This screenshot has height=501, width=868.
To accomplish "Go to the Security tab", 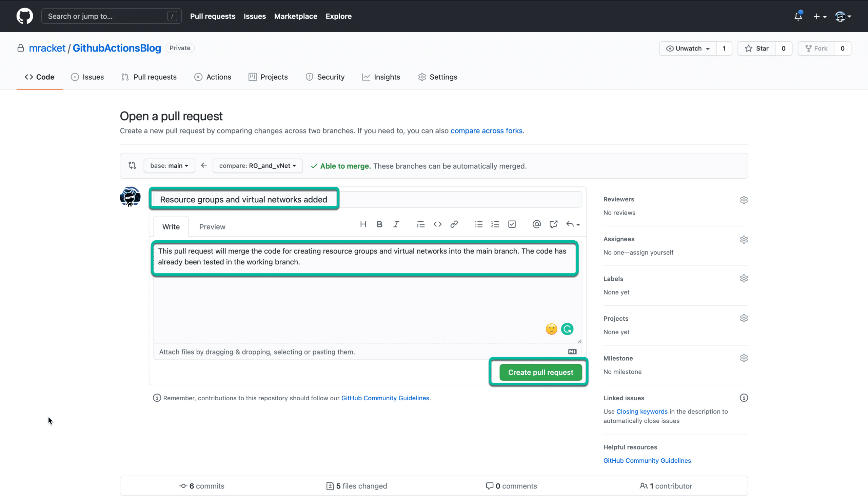I will point(325,77).
